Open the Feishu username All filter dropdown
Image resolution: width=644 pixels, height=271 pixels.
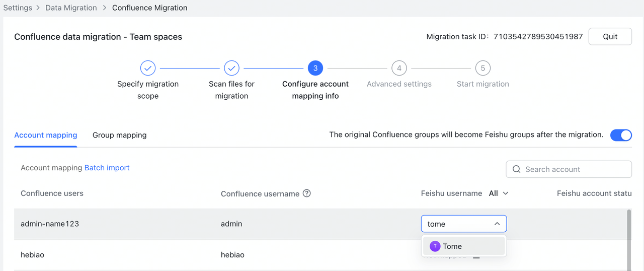pyautogui.click(x=499, y=193)
